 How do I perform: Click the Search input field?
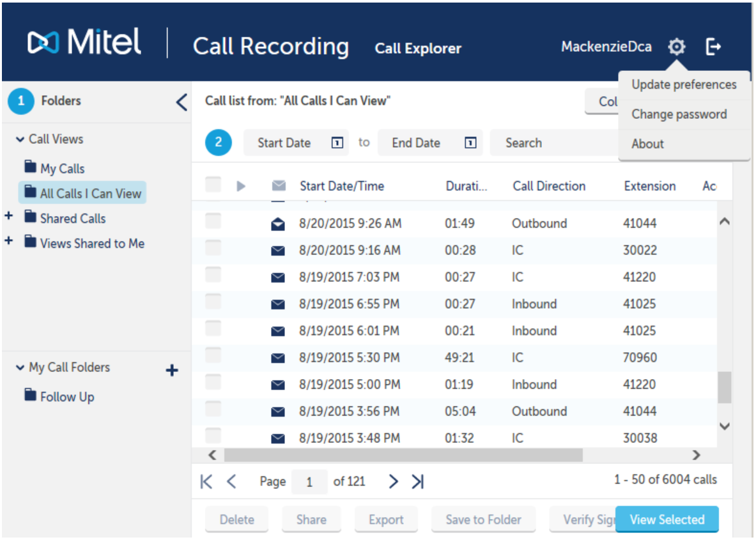tap(555, 143)
